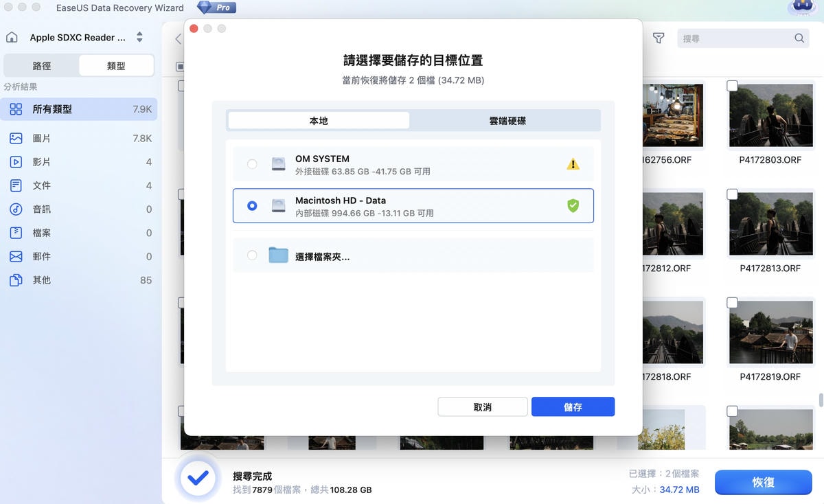Image resolution: width=824 pixels, height=504 pixels.
Task: Click the filter funnel icon
Action: (659, 38)
